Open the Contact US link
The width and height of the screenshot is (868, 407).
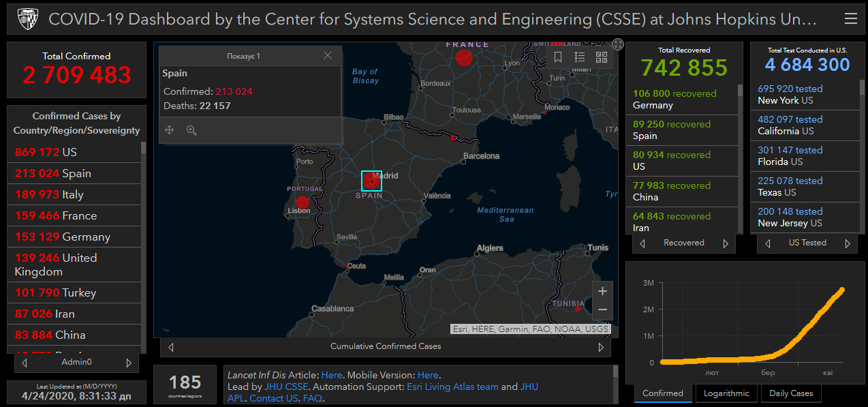pos(274,398)
